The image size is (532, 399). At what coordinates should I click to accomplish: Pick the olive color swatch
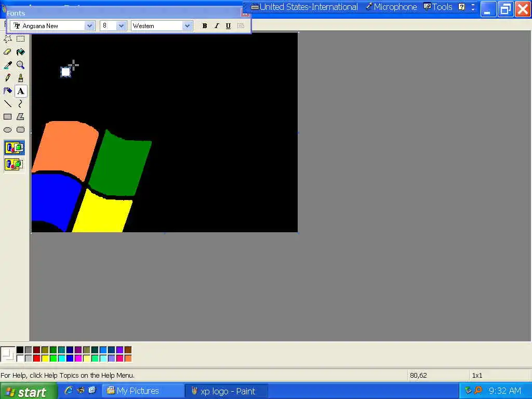coord(45,350)
